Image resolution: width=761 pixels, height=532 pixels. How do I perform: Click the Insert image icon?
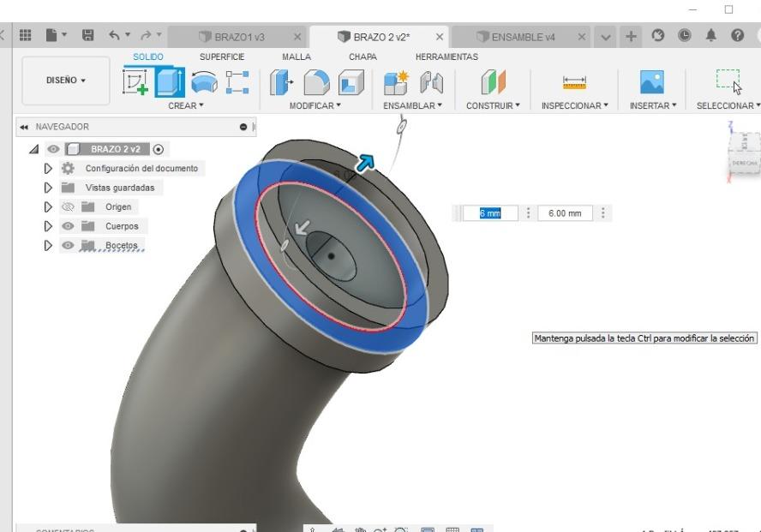point(652,82)
